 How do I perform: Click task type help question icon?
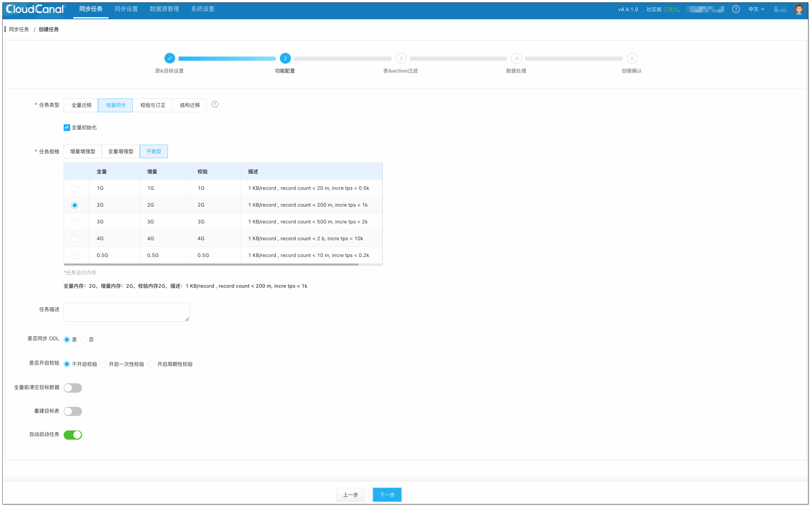[x=215, y=104]
